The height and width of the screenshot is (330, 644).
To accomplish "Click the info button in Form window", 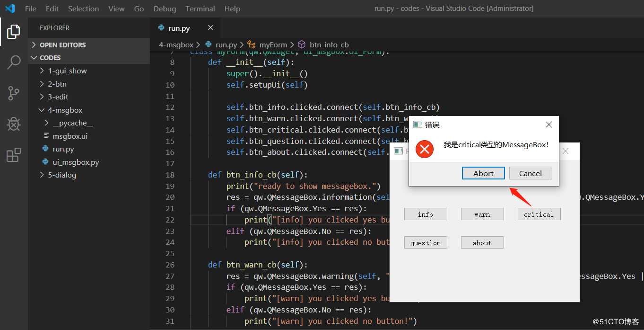I will [426, 214].
